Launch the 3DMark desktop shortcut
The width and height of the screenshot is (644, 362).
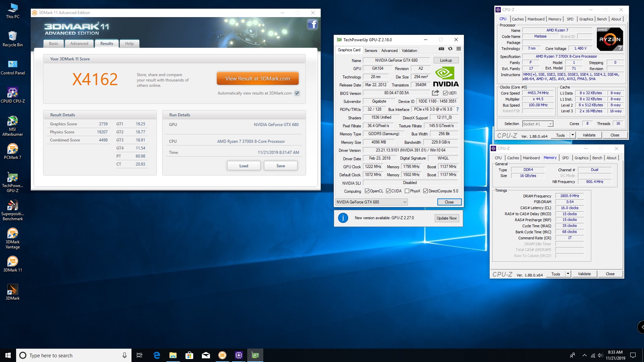13,292
